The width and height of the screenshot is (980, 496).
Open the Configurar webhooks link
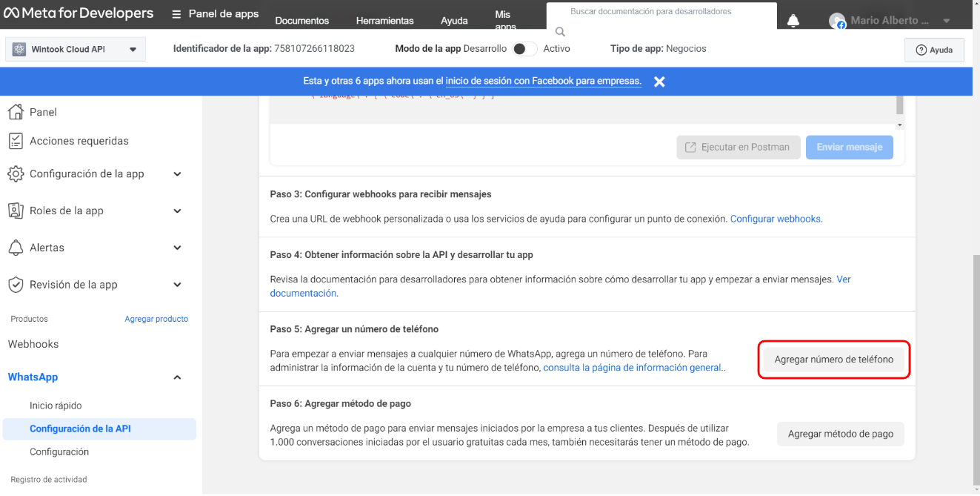click(776, 219)
